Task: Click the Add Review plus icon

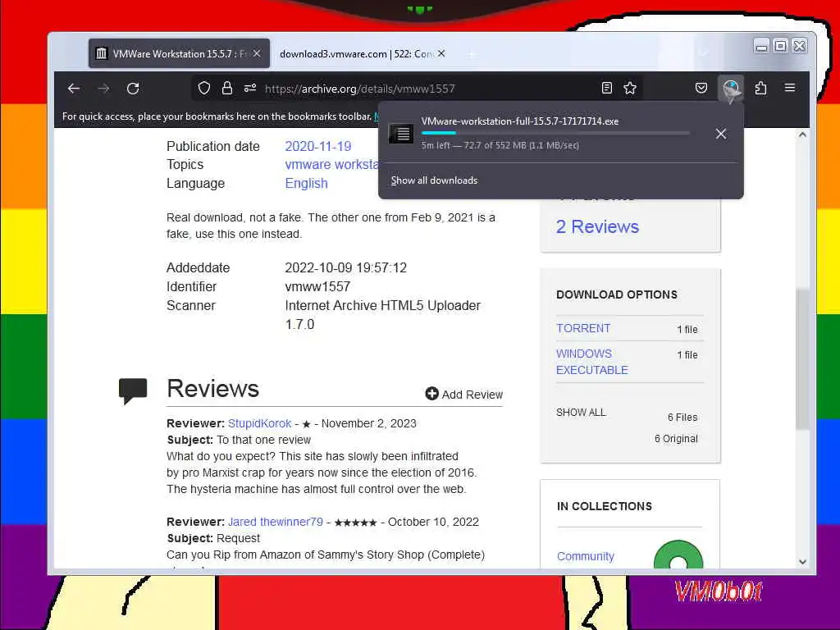Action: tap(431, 394)
